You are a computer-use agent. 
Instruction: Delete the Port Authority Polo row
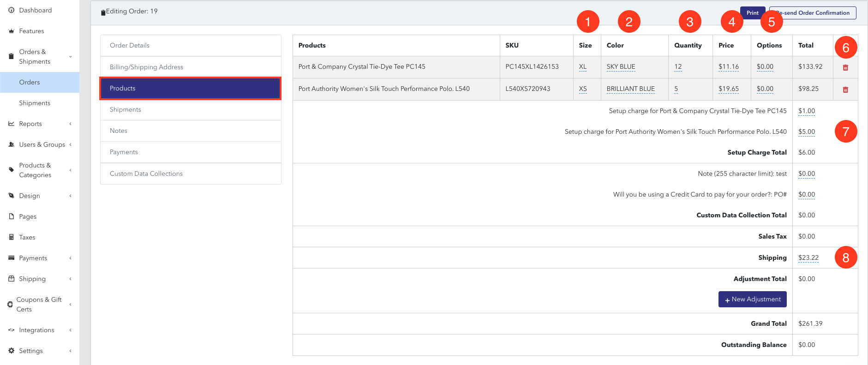pyautogui.click(x=845, y=90)
